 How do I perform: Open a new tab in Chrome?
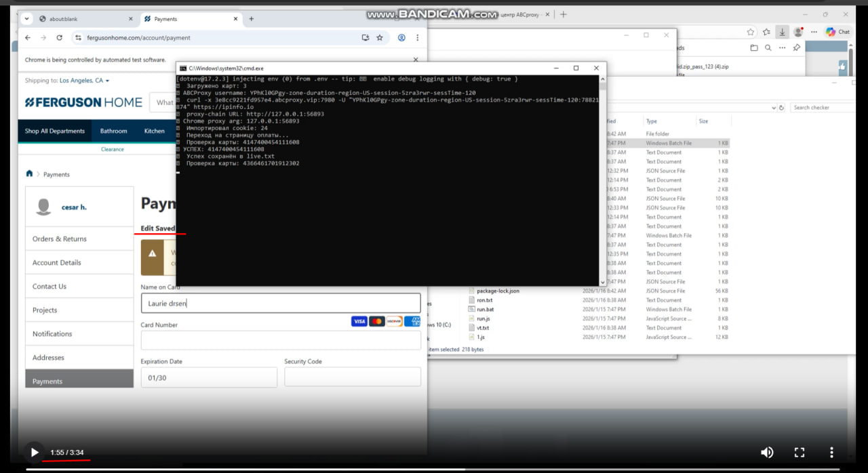click(x=251, y=19)
